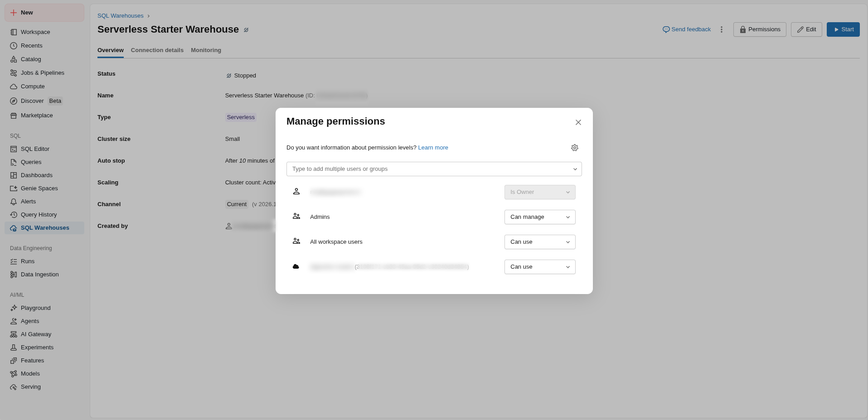Image resolution: width=868 pixels, height=420 pixels.
Task: Click Send feedback link
Action: [x=687, y=29]
